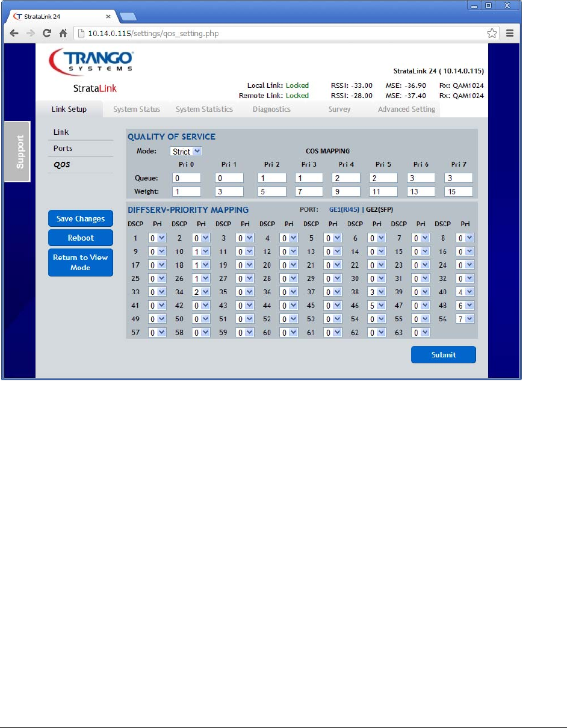
Task: Click the Reboot button
Action: (x=81, y=238)
